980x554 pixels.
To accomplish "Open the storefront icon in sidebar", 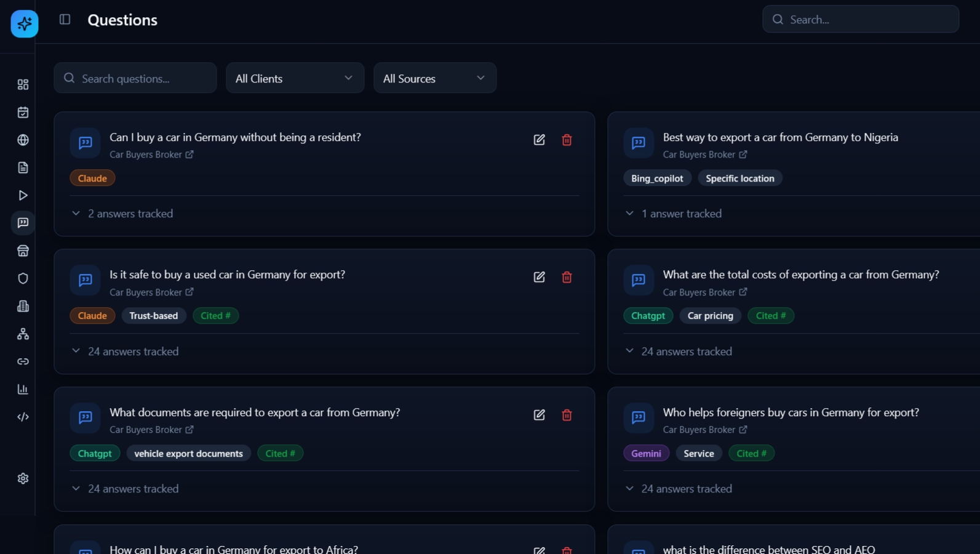I will click(x=23, y=251).
